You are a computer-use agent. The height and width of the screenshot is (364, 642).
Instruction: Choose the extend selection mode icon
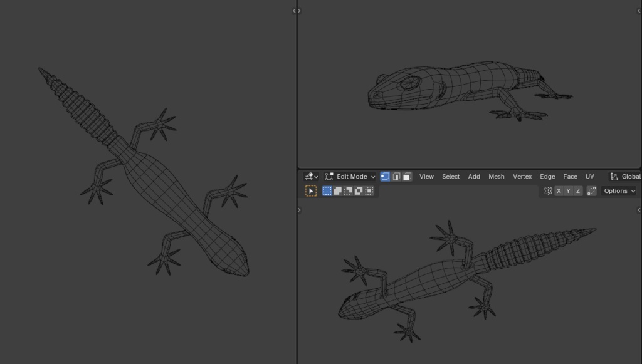[337, 191]
